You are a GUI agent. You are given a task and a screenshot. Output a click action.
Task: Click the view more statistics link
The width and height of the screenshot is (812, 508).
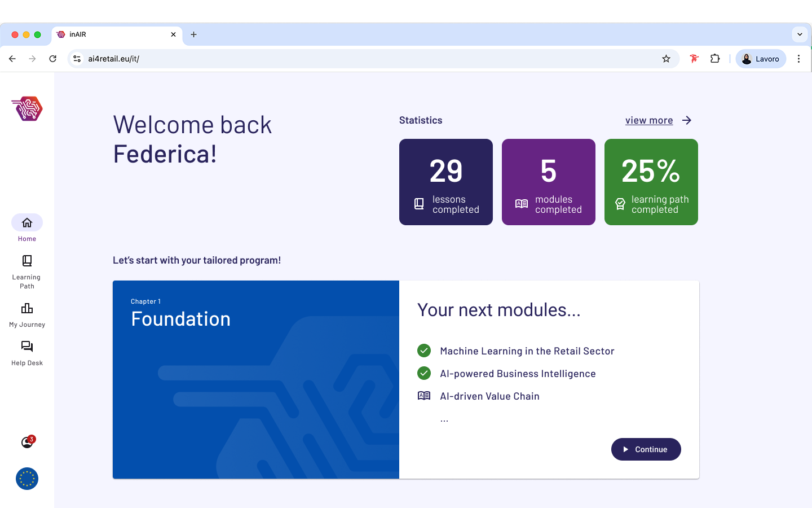point(649,120)
